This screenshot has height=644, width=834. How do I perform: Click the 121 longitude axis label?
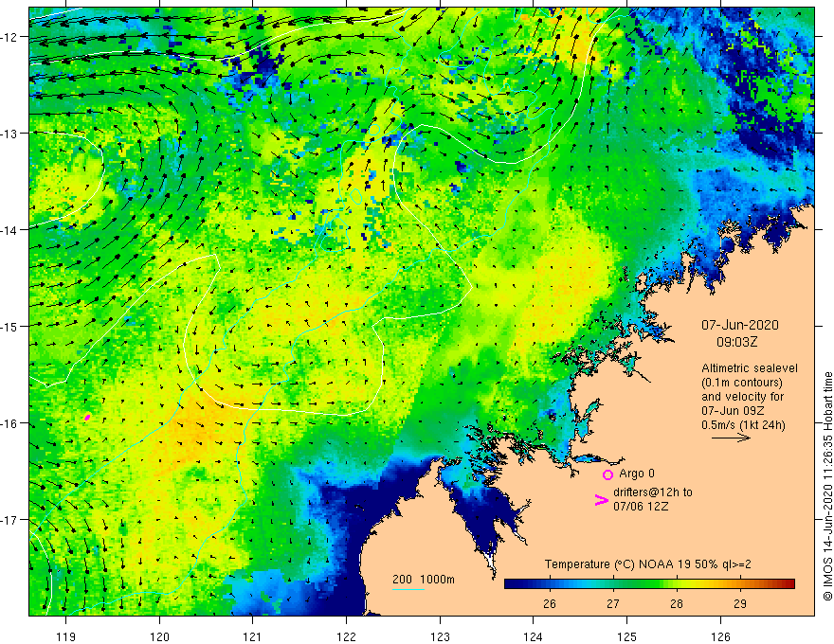click(253, 636)
